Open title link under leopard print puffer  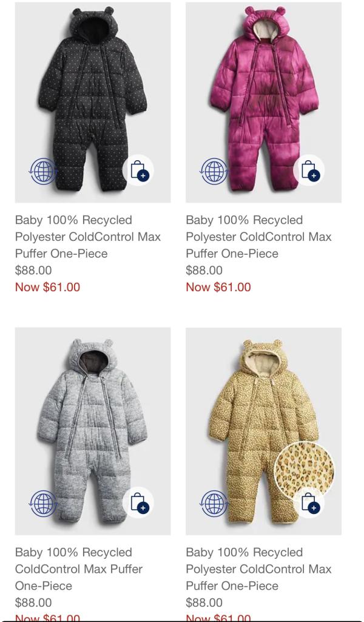click(x=259, y=569)
